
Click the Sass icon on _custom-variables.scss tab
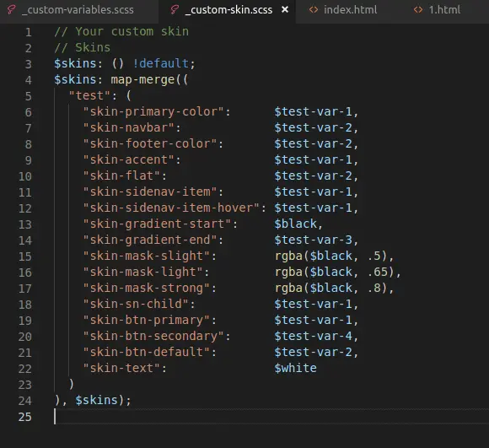pyautogui.click(x=12, y=9)
